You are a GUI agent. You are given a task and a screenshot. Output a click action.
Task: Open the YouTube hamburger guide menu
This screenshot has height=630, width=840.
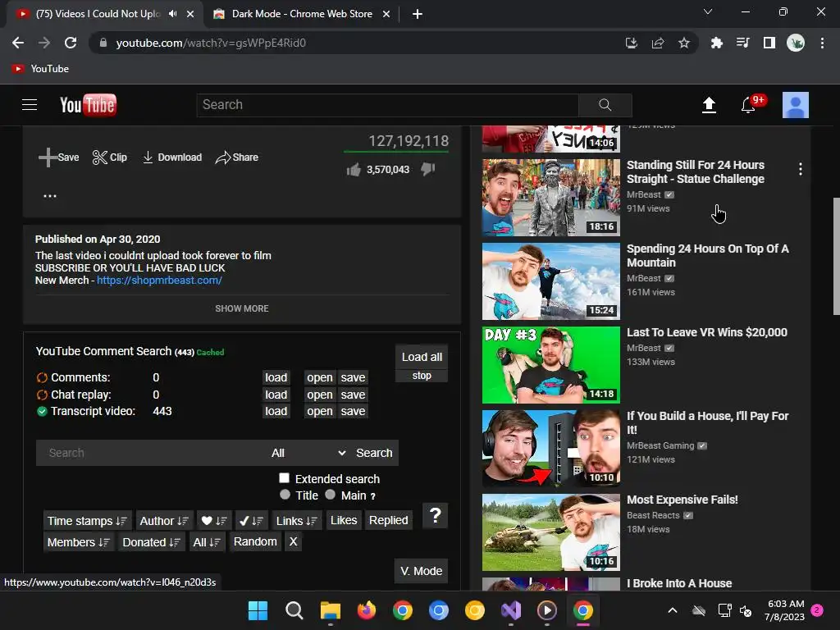click(30, 104)
